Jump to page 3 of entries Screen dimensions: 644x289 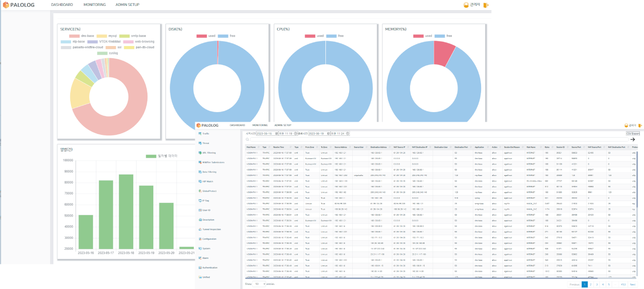[x=597, y=284]
